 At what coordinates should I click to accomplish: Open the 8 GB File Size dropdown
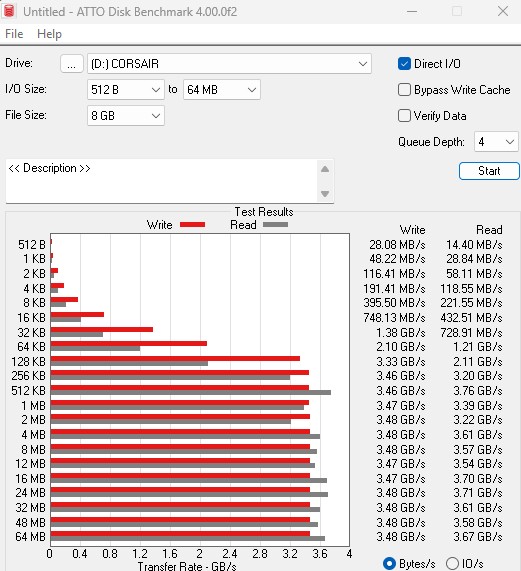tap(126, 116)
